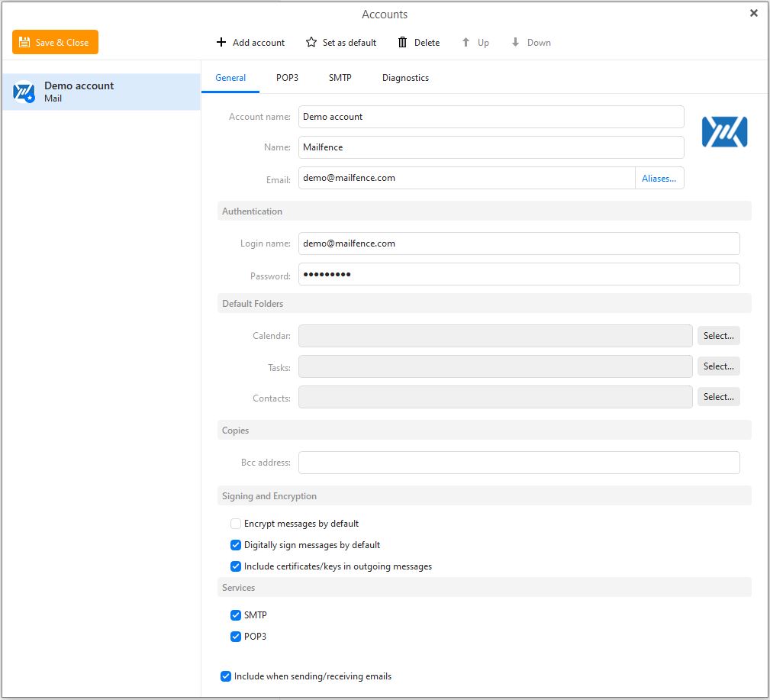
Task: Click the Tasks default folder field
Action: pos(495,366)
